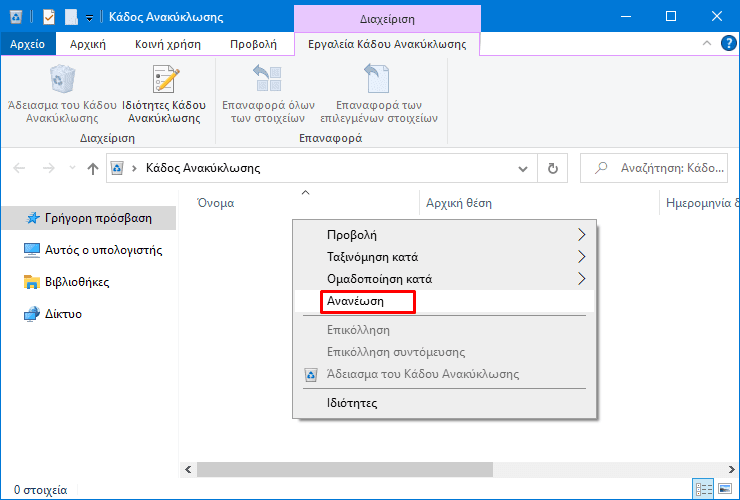740x500 pixels.
Task: Choose Ανανέωση from the context menu
Action: [x=444, y=301]
